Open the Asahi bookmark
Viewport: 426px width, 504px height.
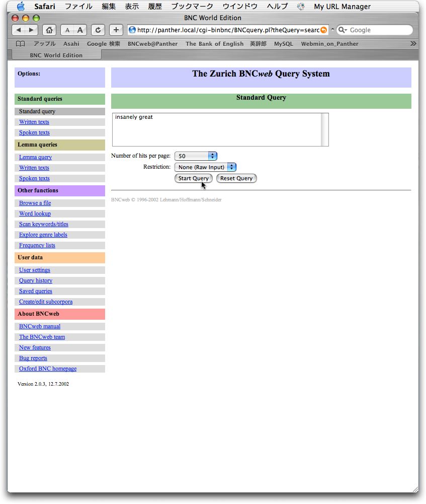71,44
